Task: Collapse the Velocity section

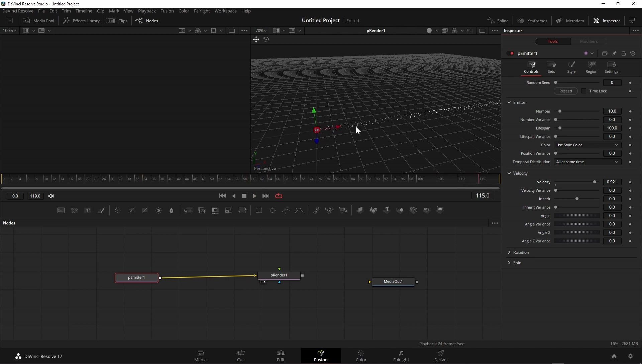Action: 509,173
